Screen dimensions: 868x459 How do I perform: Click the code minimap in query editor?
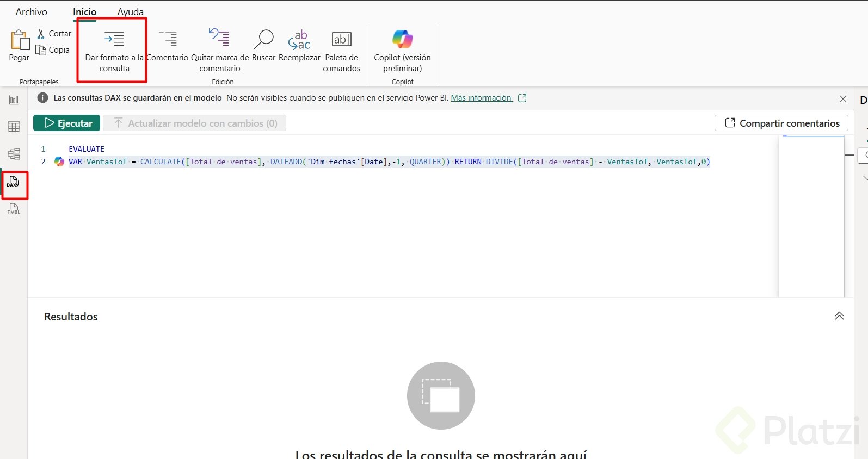point(811,216)
